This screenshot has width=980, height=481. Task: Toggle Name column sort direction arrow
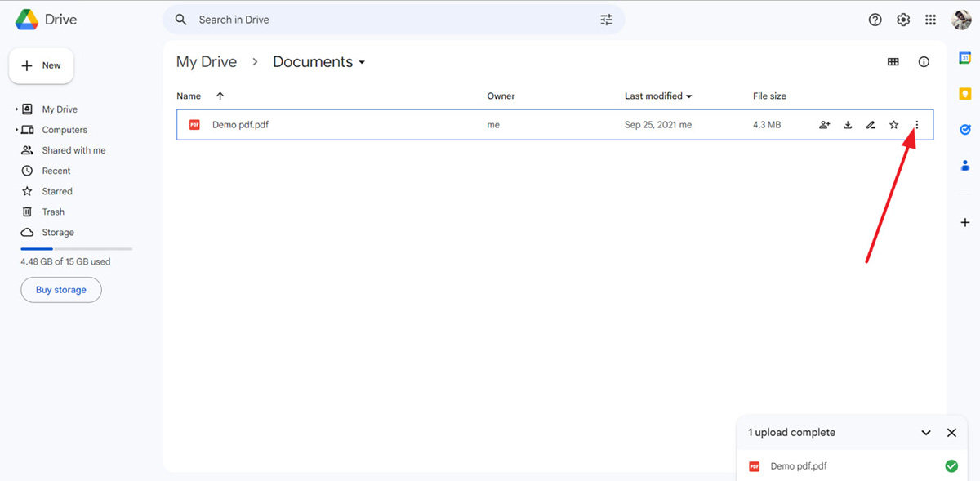220,96
